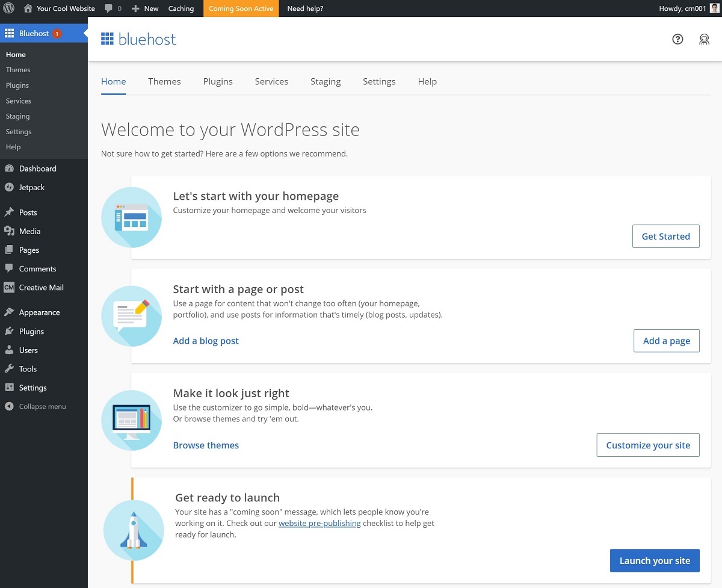Screen dimensions: 722x588
Task: Select the Bluehost grid icon in sidebar
Action: pyautogui.click(x=8, y=32)
